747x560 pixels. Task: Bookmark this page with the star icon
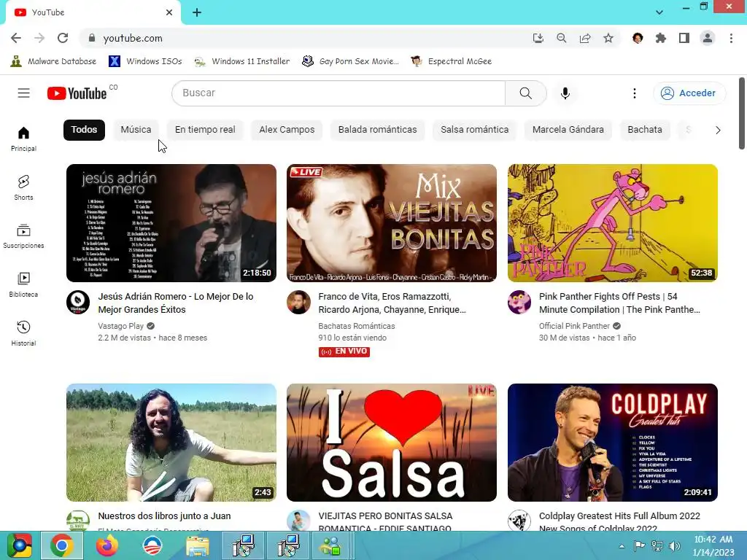coord(608,38)
